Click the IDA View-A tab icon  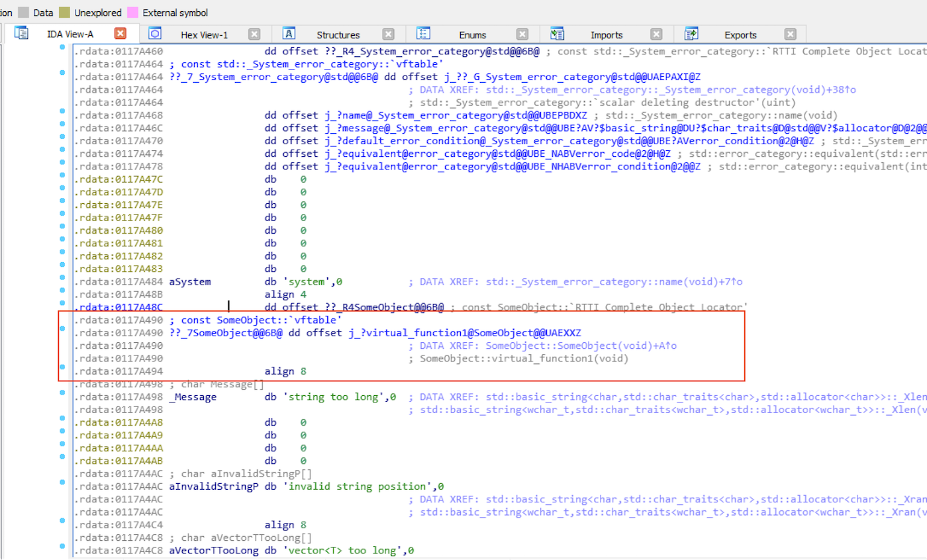coord(21,34)
